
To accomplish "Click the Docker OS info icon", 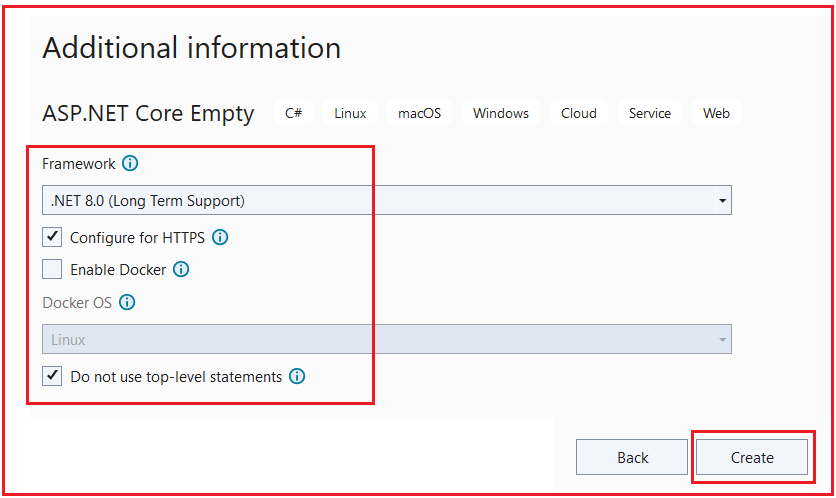I will point(127,303).
